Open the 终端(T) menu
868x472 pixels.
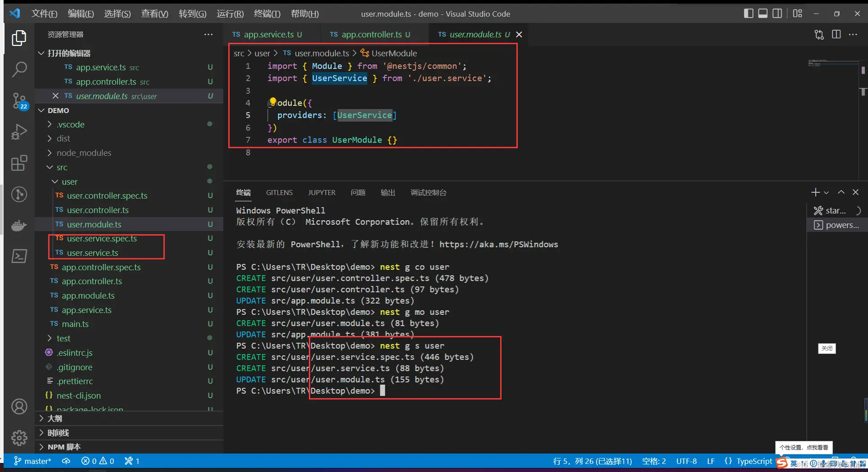(267, 14)
